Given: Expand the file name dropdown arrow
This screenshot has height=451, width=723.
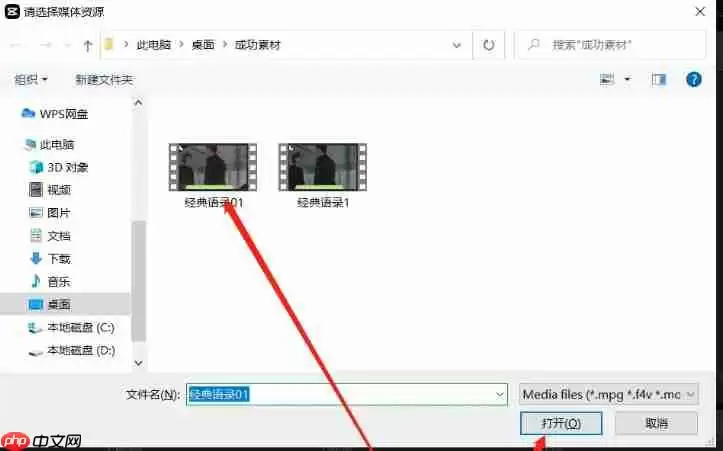Looking at the screenshot, I should click(x=499, y=395).
